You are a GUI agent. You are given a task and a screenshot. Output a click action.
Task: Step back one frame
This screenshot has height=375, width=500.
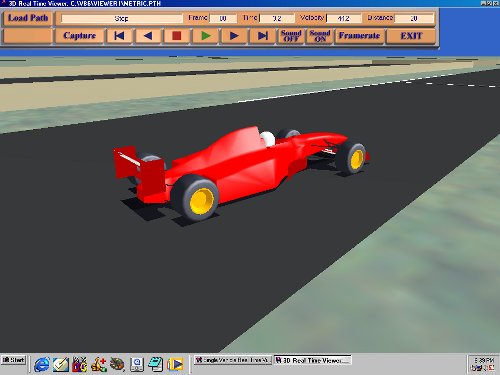tap(148, 36)
